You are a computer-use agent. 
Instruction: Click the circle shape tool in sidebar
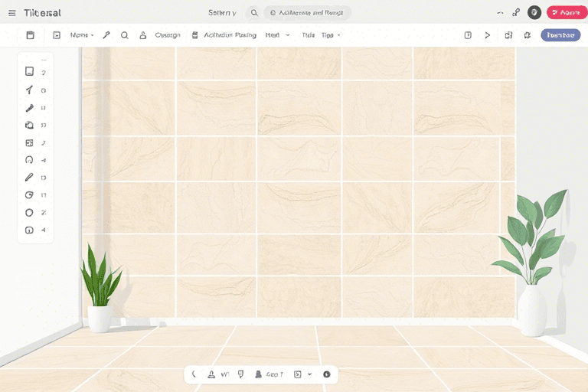pyautogui.click(x=29, y=213)
